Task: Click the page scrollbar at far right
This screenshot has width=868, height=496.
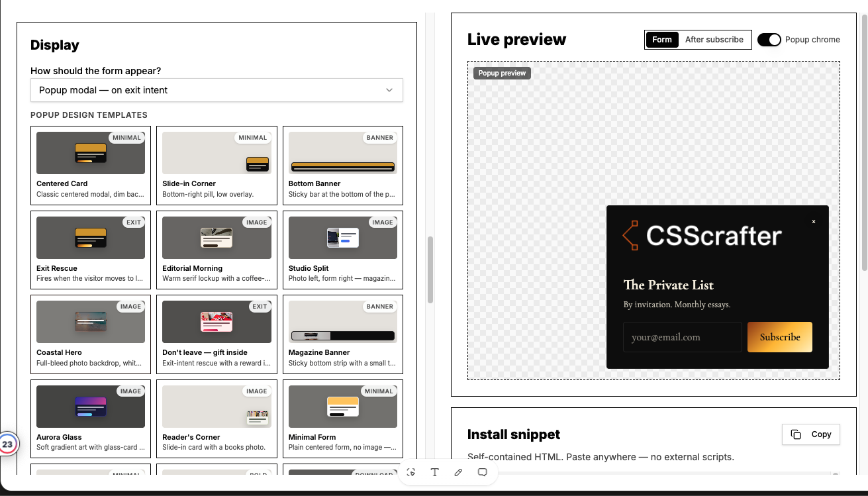Action: click(864, 142)
